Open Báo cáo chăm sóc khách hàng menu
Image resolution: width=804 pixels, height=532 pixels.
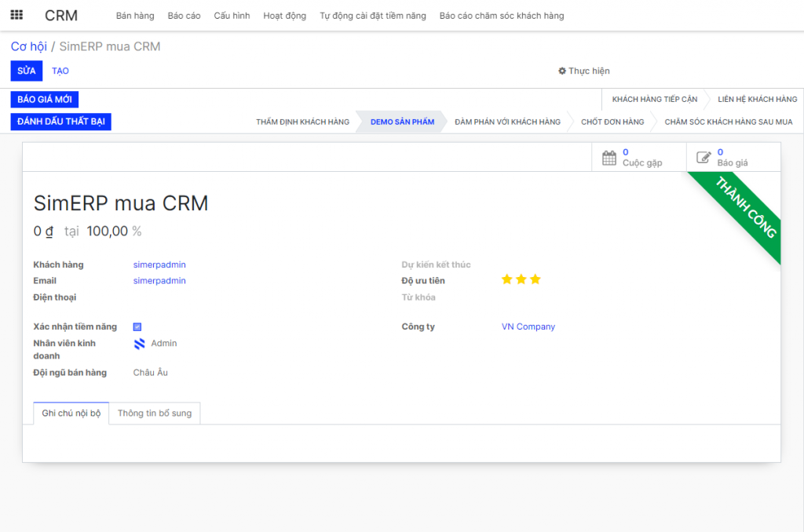coord(502,16)
